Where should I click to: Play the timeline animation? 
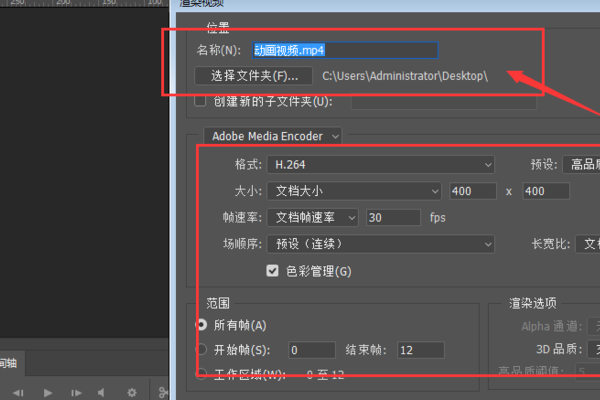coord(47,393)
